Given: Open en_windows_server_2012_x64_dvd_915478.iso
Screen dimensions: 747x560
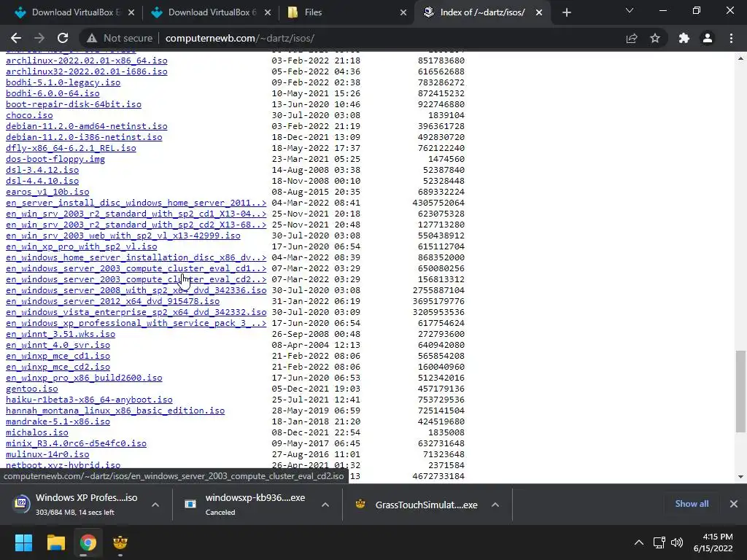Looking at the screenshot, I should pyautogui.click(x=112, y=301).
